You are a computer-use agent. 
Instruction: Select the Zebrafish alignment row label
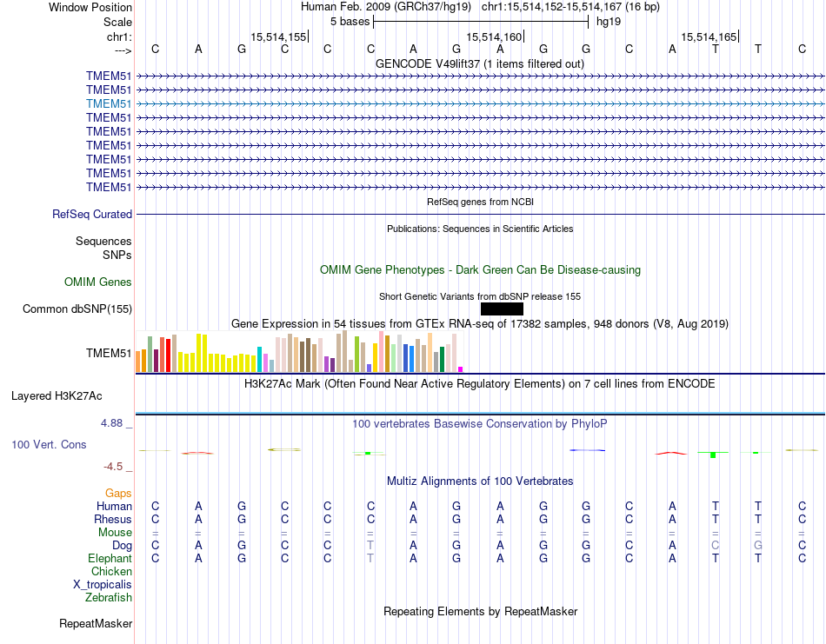[109, 598]
